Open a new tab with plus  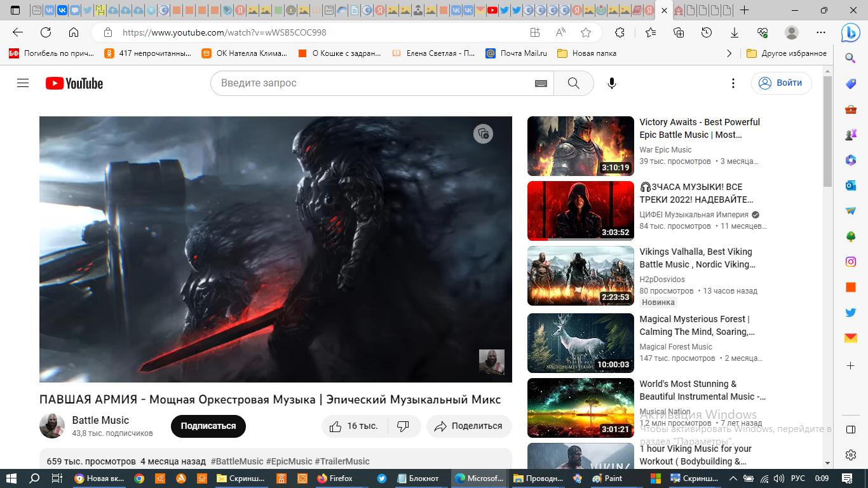coord(744,10)
